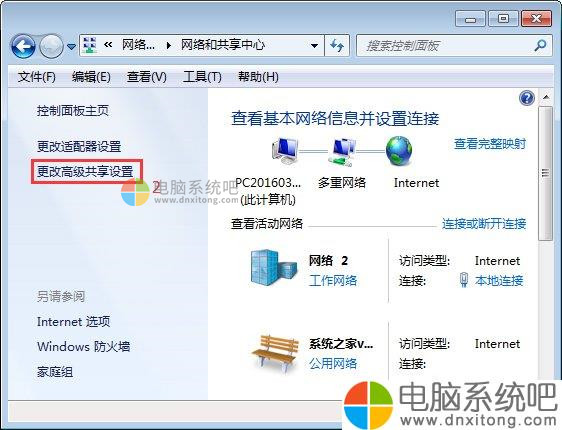This screenshot has width=562, height=430.
Task: Expand the address bar history dropdown
Action: tap(315, 46)
